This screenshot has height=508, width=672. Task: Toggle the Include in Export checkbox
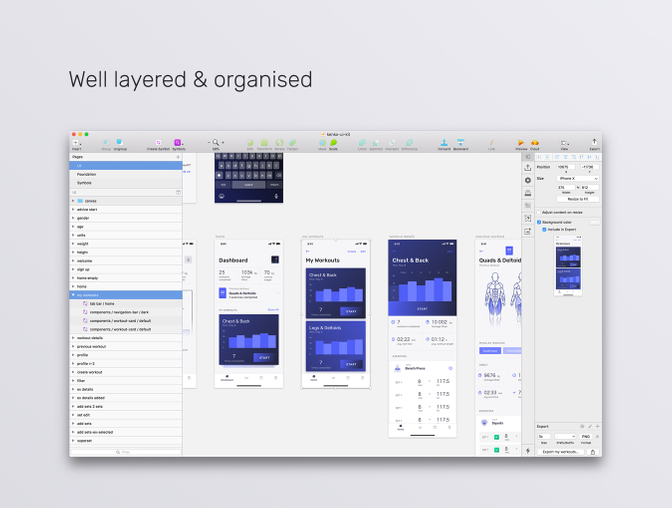[x=544, y=229]
